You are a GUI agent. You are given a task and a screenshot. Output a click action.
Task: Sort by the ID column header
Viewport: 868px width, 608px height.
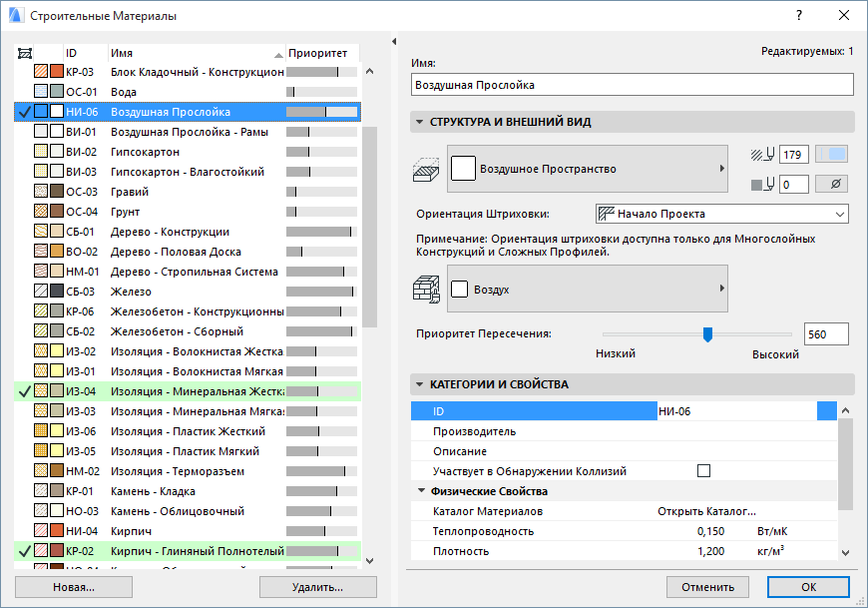[86, 53]
